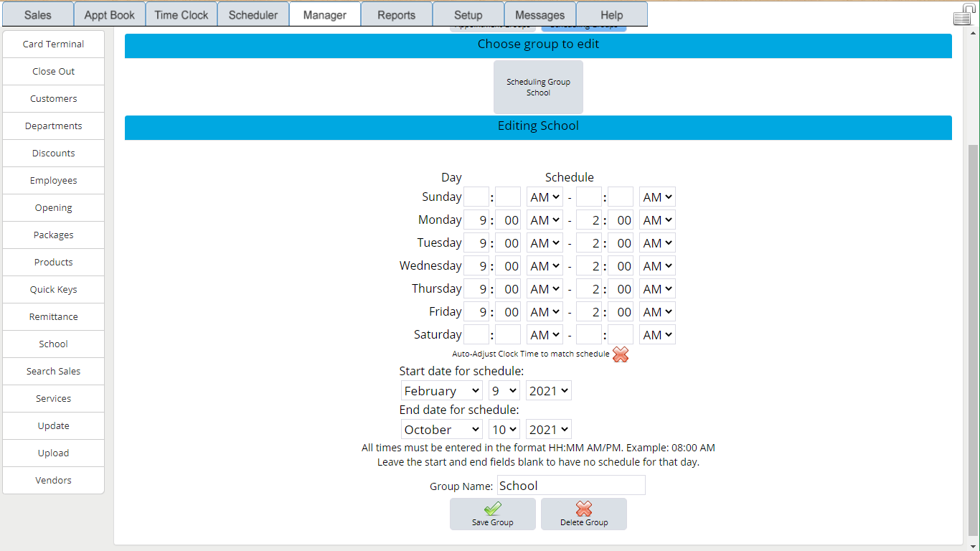This screenshot has width=980, height=551.
Task: Open end date month dropdown showing October
Action: click(441, 430)
